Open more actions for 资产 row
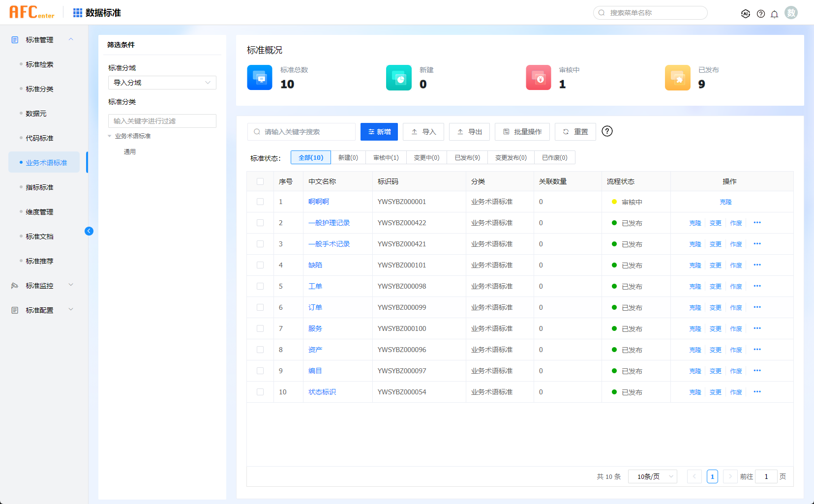 tap(757, 350)
